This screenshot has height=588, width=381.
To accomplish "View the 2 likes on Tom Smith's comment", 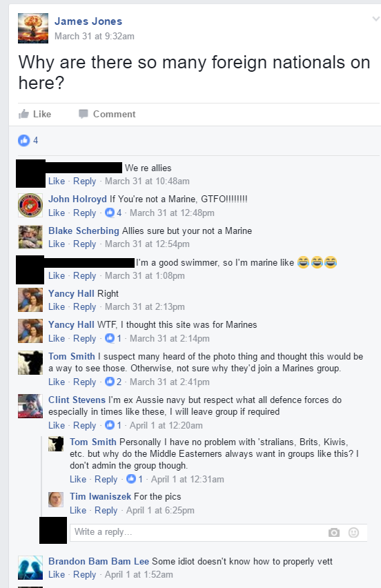I will [x=113, y=382].
